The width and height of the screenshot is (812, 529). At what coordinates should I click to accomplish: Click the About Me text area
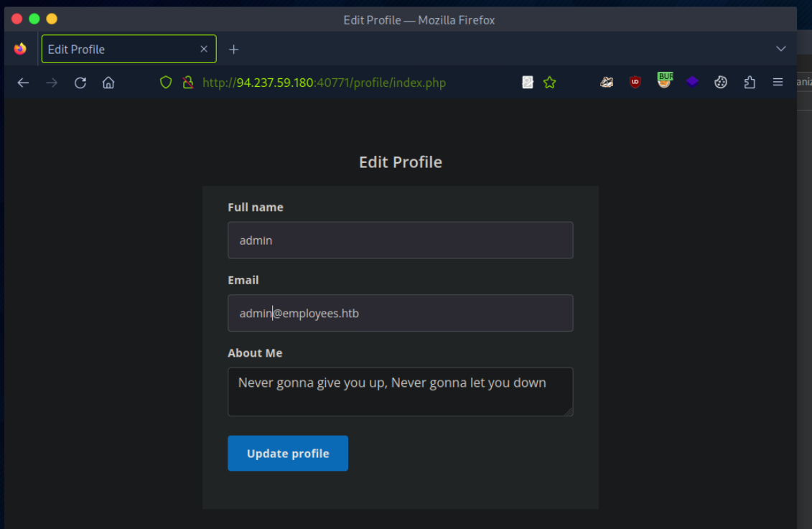coord(400,392)
